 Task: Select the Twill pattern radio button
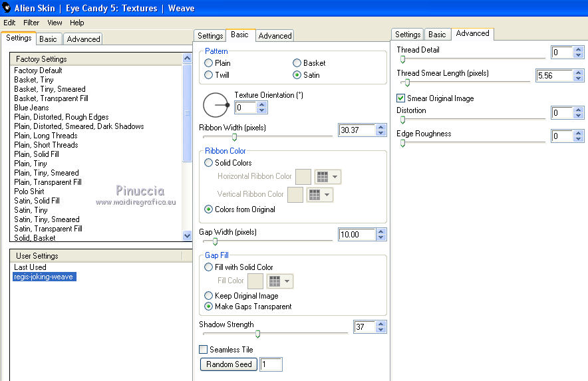click(208, 75)
